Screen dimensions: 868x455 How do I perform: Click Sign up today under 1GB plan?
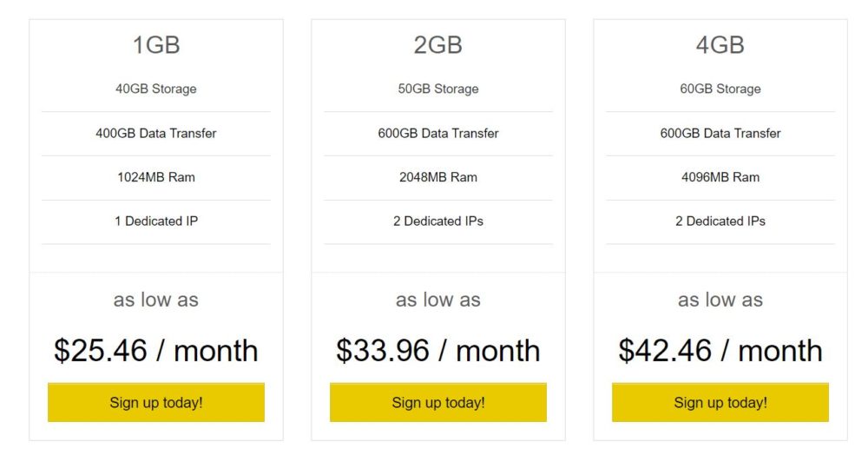[x=156, y=402]
